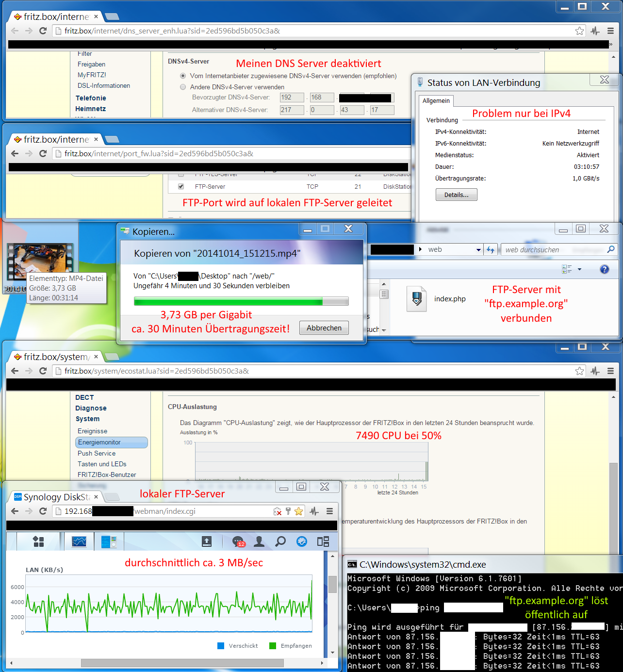Switch to the Allgemein tab in LAN status
623x672 pixels.
(x=436, y=100)
